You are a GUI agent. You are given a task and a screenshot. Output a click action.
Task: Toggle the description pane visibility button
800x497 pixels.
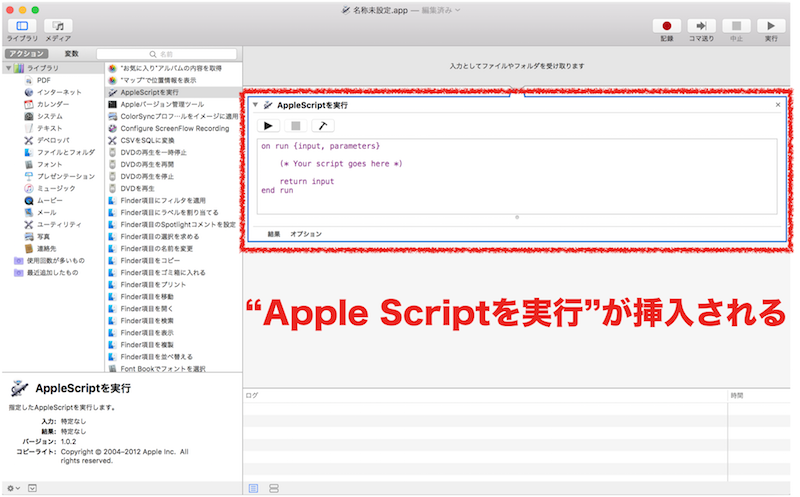pos(32,488)
